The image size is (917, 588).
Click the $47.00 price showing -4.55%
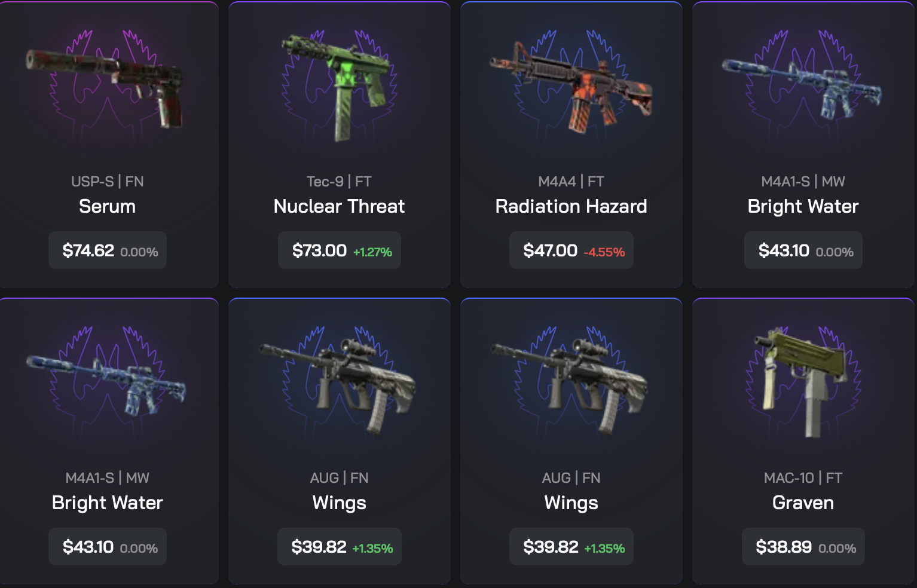(571, 250)
